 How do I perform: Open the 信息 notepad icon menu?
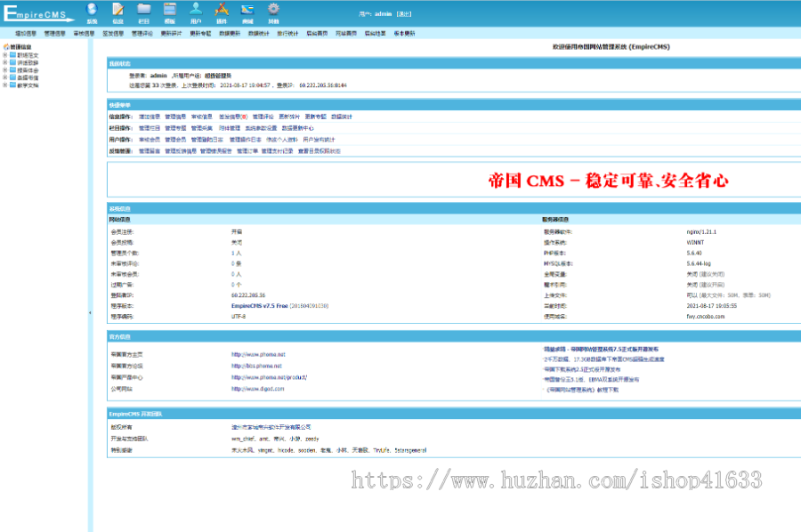click(x=118, y=13)
